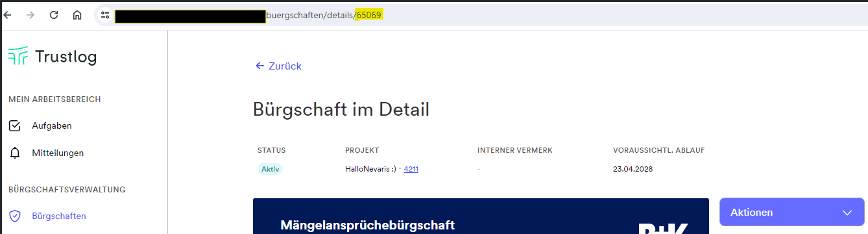Viewport: 868px width, 234px height.
Task: Go to the browser home page icon
Action: point(77,15)
